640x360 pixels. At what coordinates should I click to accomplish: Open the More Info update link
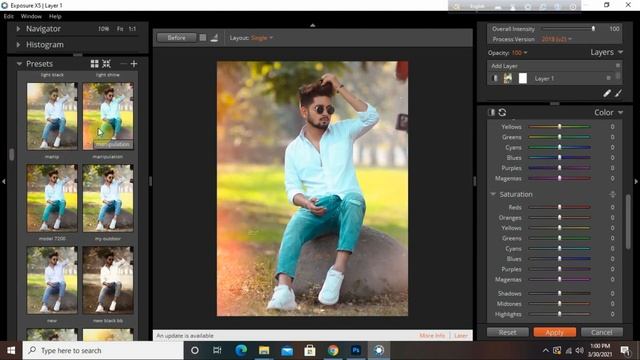[x=432, y=336]
